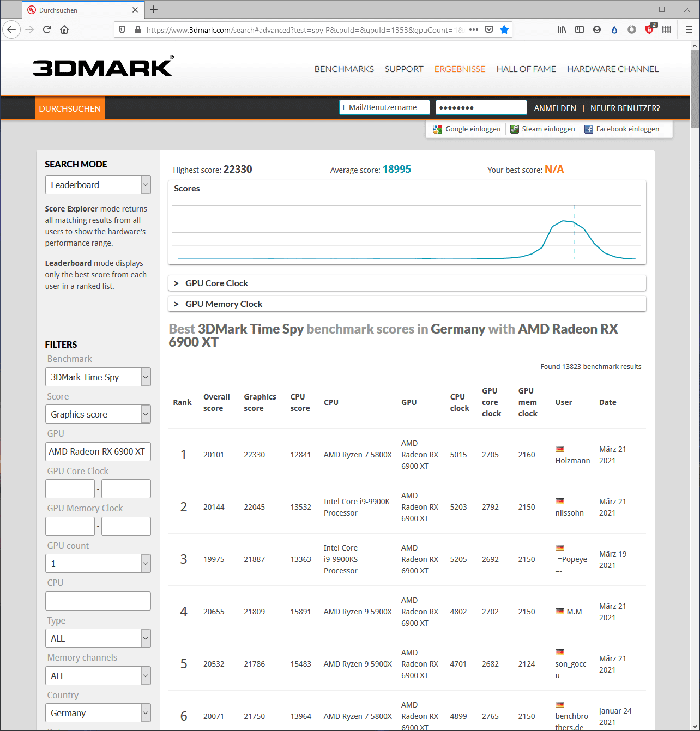Open the fence-like extension icon

tap(667, 29)
